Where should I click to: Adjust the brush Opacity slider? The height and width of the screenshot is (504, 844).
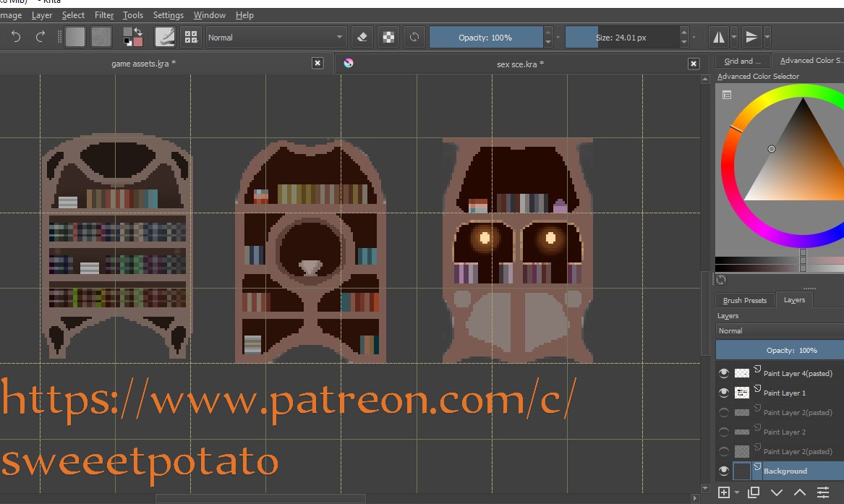coord(485,37)
